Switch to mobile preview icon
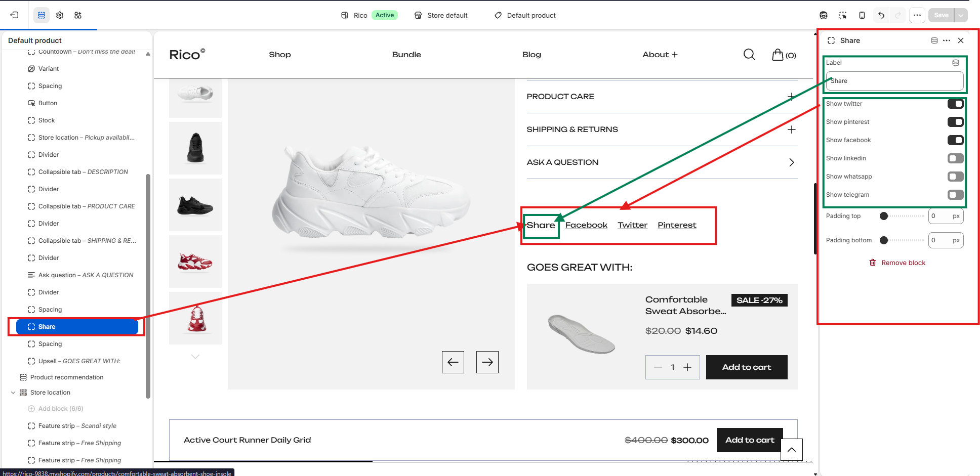 tap(862, 15)
